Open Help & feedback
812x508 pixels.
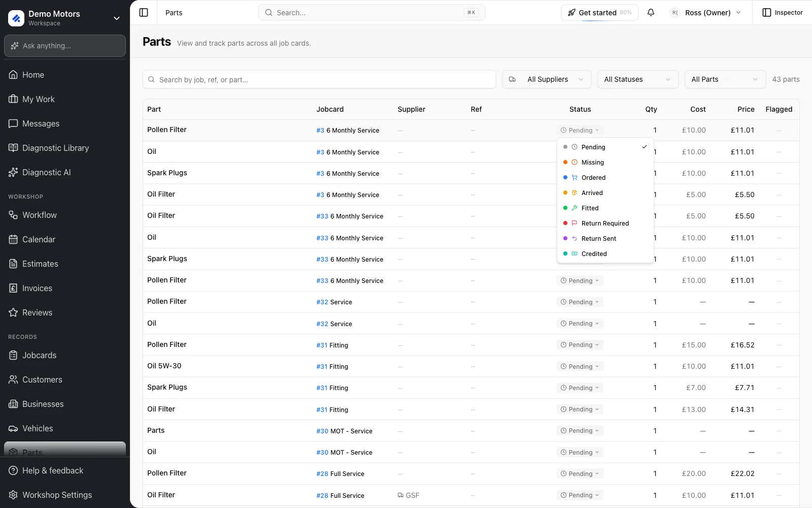65,470
